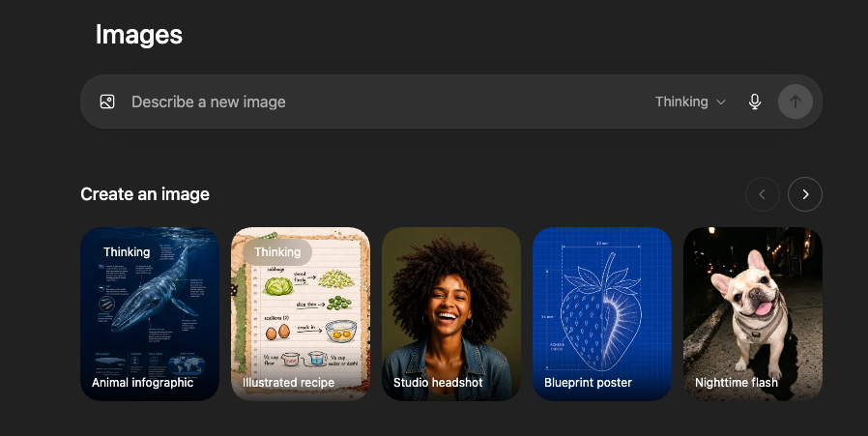This screenshot has width=868, height=436.
Task: Click the Thinking badge on recipe card
Action: coord(277,252)
